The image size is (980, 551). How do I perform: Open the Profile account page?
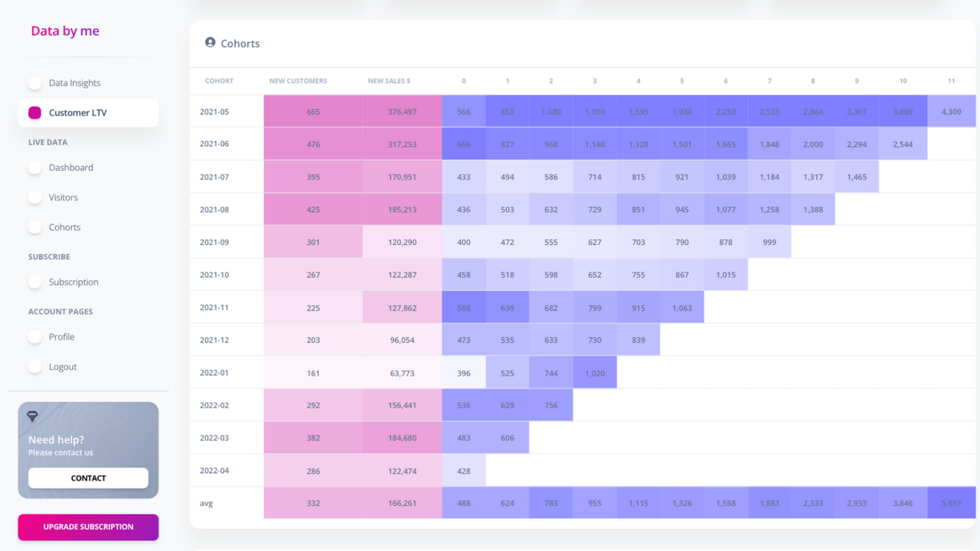pyautogui.click(x=62, y=337)
